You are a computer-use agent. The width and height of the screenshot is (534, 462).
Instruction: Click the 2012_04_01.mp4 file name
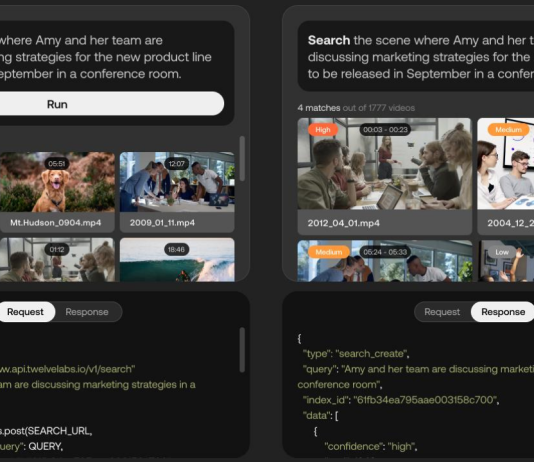pyautogui.click(x=344, y=223)
